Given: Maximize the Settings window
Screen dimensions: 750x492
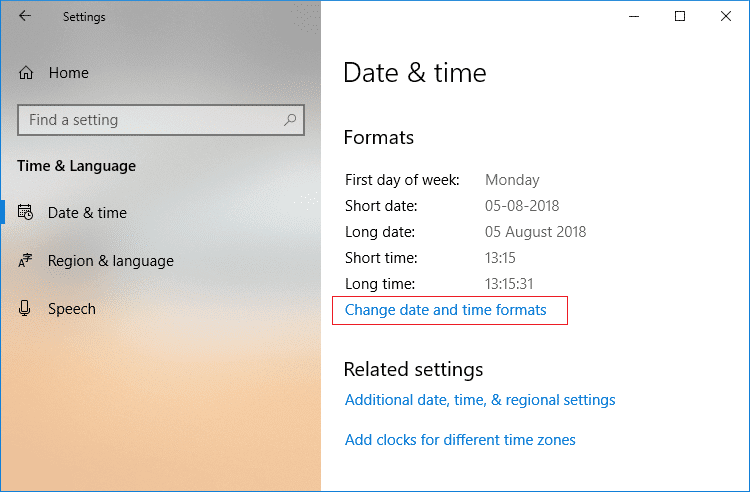Looking at the screenshot, I should coord(680,16).
